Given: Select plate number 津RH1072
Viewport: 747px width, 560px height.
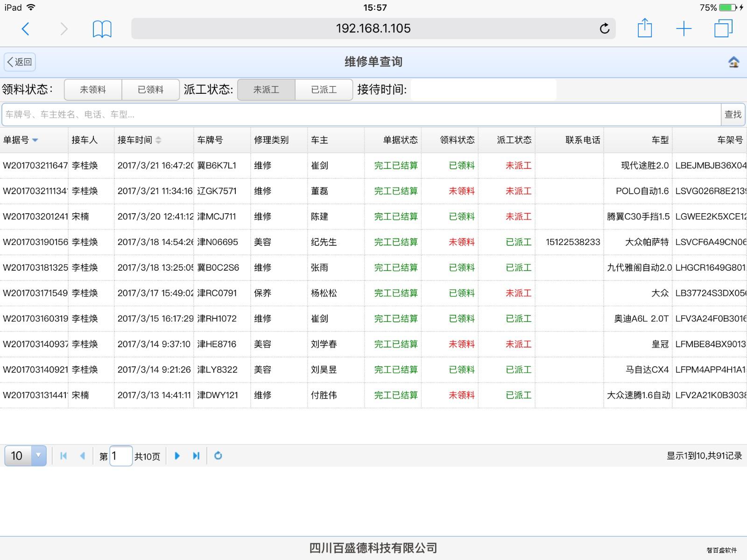Looking at the screenshot, I should click(217, 319).
